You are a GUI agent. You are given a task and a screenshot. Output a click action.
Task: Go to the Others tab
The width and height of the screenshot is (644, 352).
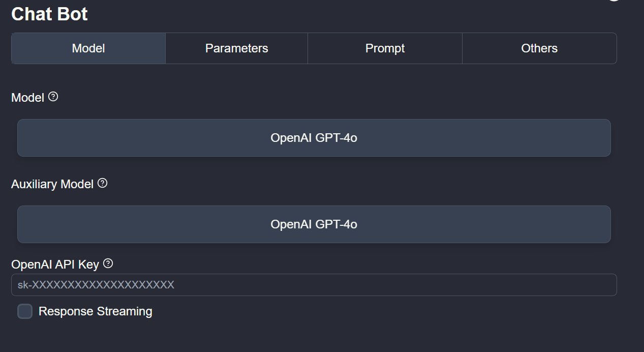(x=539, y=48)
